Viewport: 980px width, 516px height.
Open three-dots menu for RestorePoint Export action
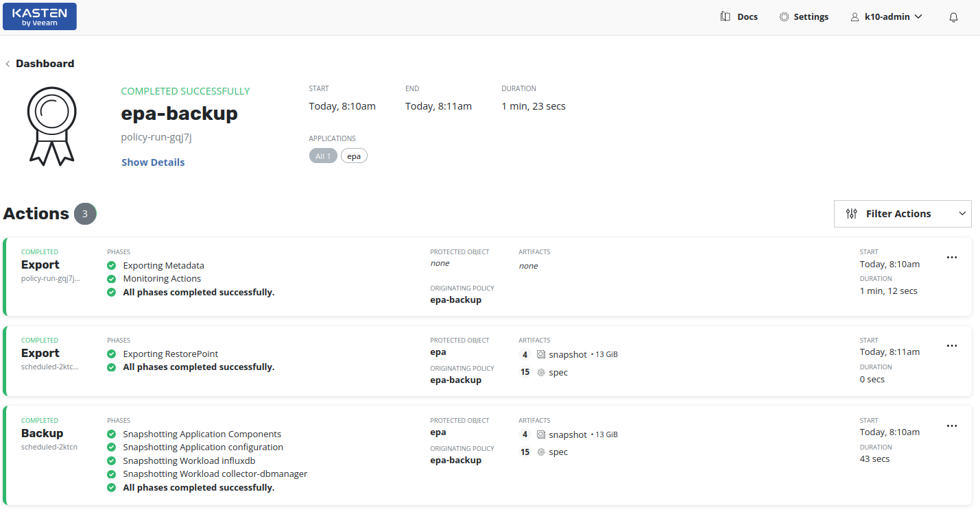(952, 346)
